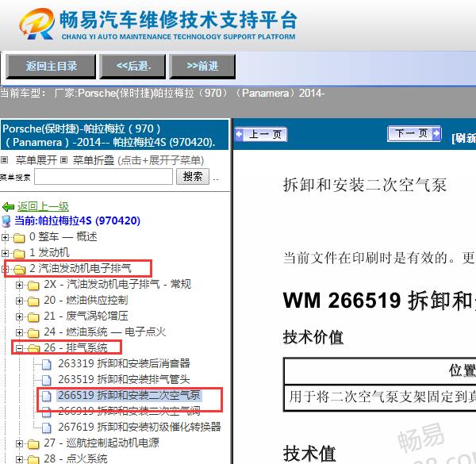Expand 20 - 燃油供应控制 node
This screenshot has height=464, width=476.
point(19,301)
